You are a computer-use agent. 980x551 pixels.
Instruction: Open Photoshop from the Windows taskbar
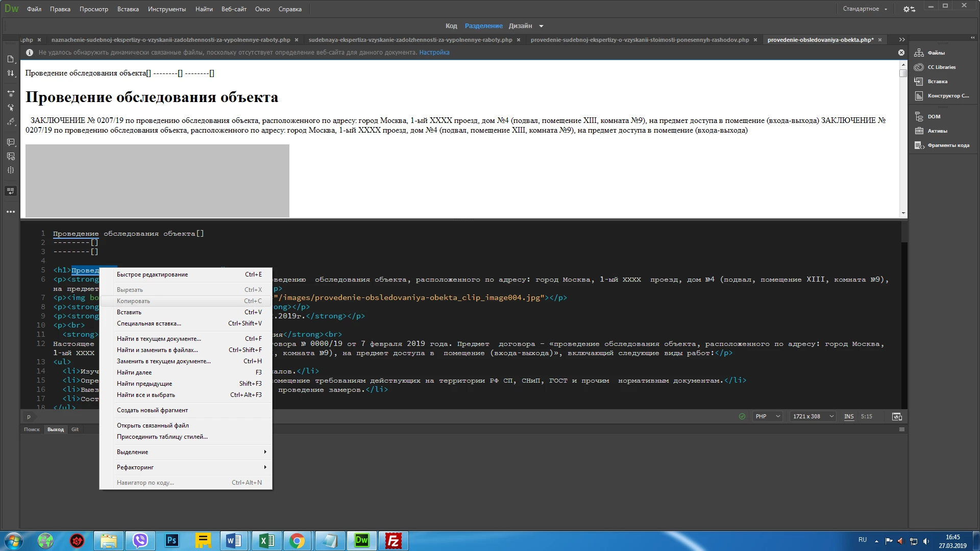[x=171, y=541]
